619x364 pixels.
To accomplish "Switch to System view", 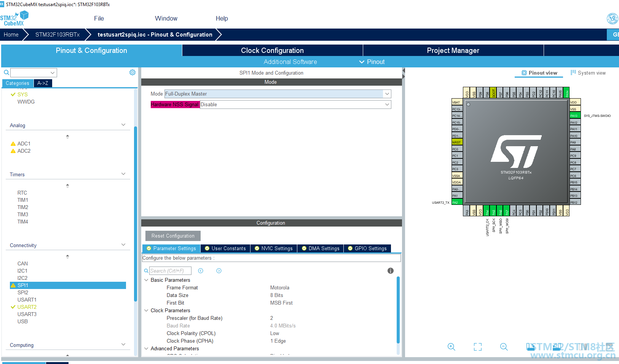I will [x=588, y=73].
